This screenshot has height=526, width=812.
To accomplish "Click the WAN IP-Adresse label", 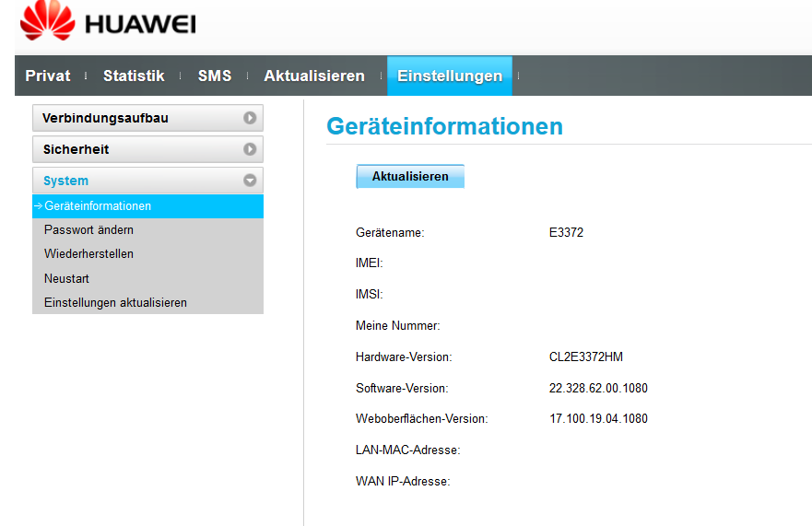I will coord(403,481).
